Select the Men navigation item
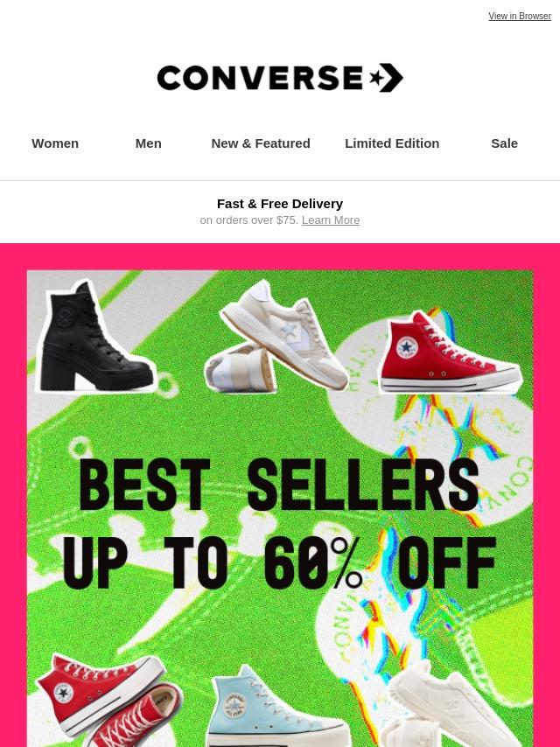 click(x=148, y=143)
